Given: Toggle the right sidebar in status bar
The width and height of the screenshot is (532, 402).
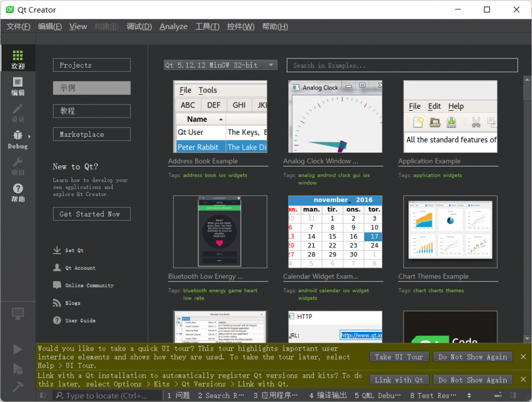Looking at the screenshot, I should (x=513, y=395).
